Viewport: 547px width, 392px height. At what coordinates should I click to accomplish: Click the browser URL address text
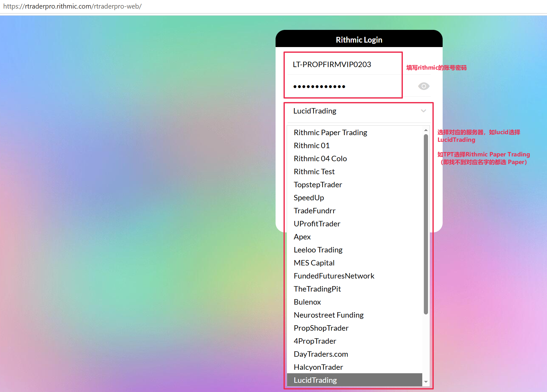(x=72, y=6)
